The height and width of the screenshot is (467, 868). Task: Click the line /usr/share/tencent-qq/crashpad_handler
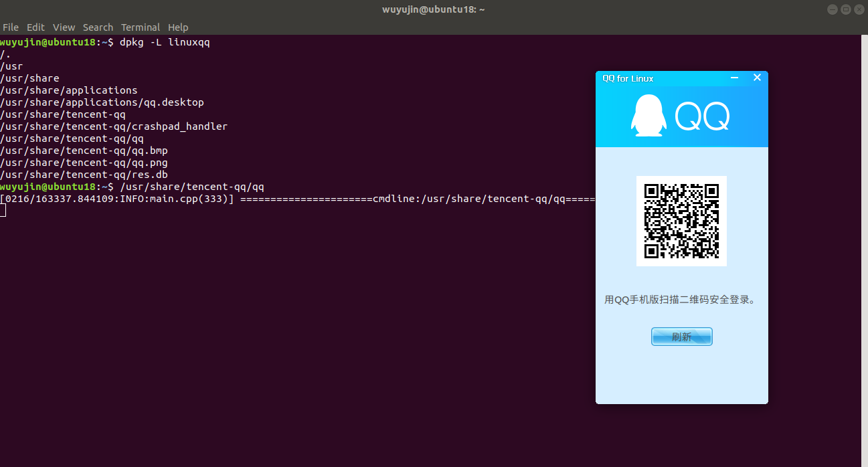tap(114, 126)
